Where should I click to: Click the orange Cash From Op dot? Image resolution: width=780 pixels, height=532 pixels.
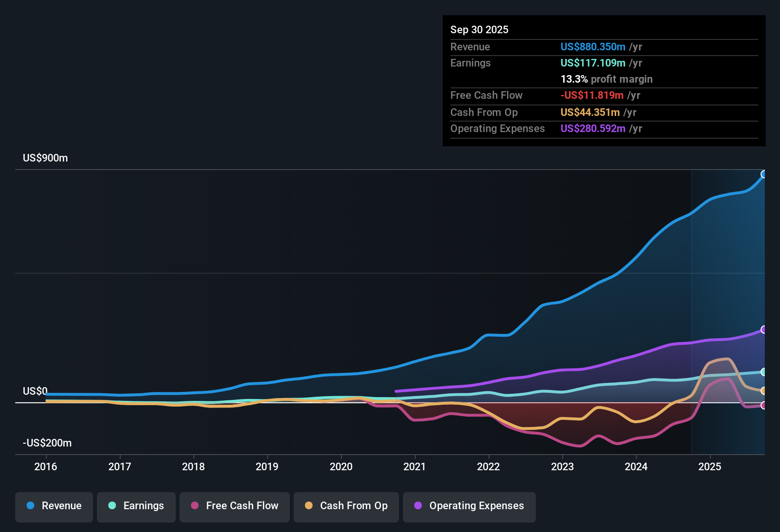click(309, 506)
